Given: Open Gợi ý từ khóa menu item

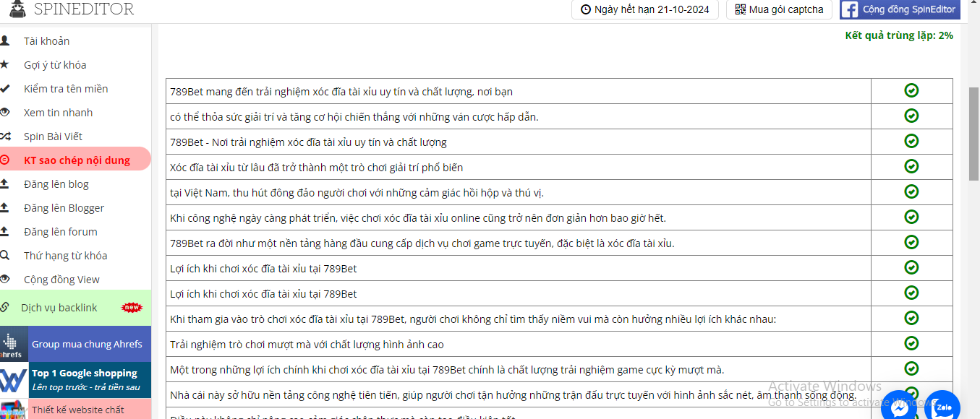Looking at the screenshot, I should 55,65.
